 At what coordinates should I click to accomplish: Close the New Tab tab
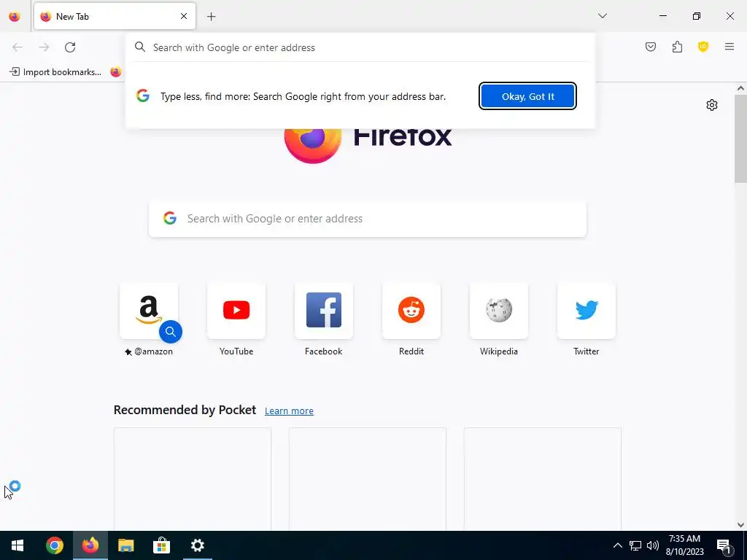pos(184,16)
